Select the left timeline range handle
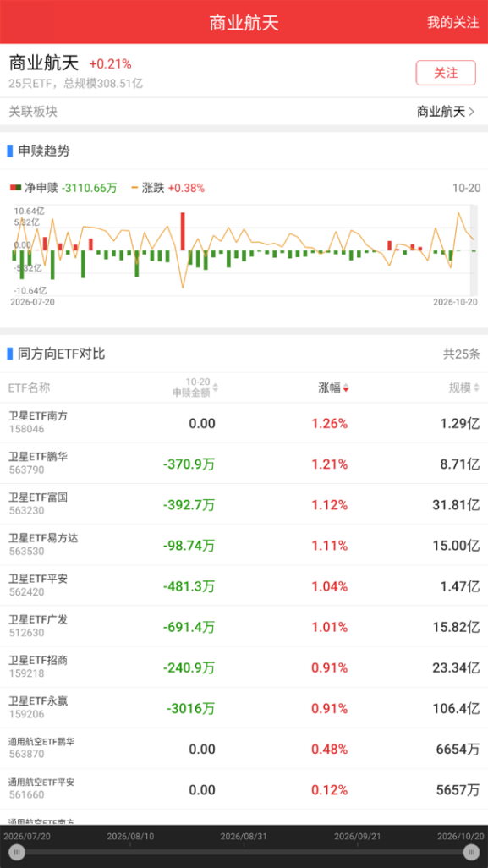 click(17, 851)
